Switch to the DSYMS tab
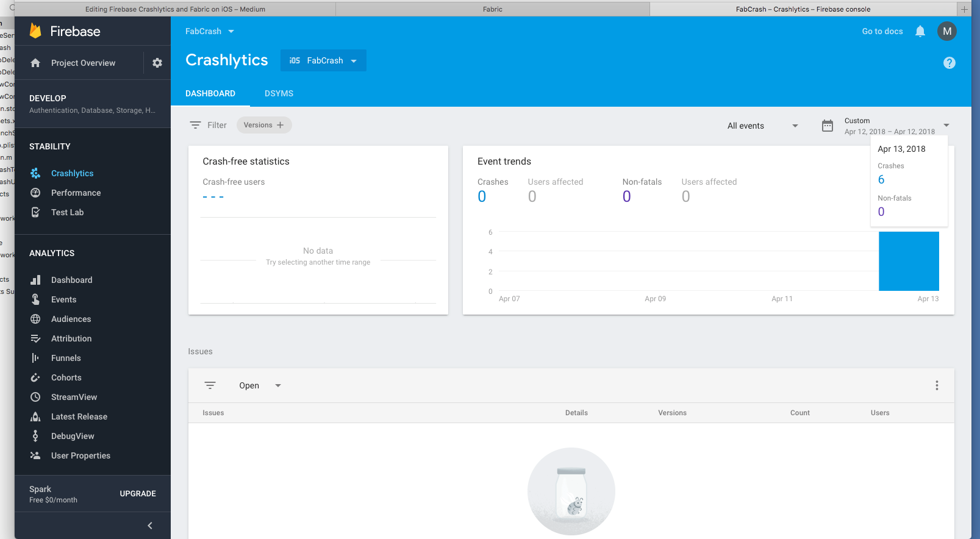 click(x=279, y=93)
